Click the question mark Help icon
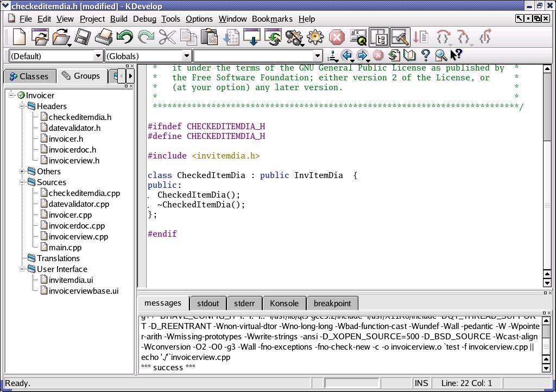This screenshot has width=556, height=392. [425, 55]
